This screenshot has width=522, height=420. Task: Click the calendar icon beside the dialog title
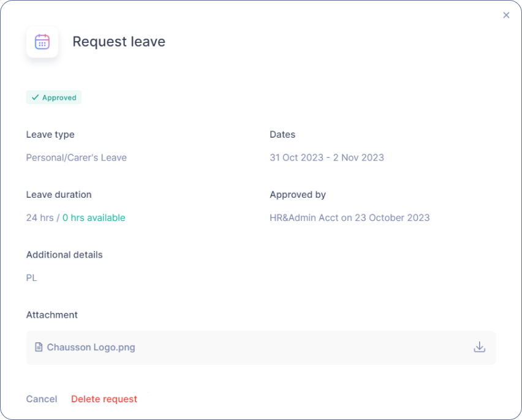(x=42, y=42)
